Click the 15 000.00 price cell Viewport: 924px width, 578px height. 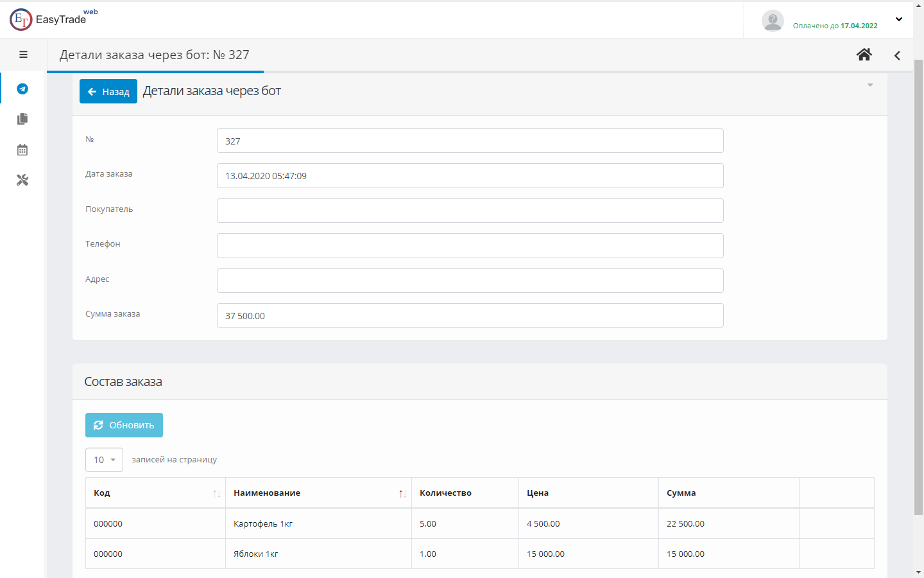(588, 554)
